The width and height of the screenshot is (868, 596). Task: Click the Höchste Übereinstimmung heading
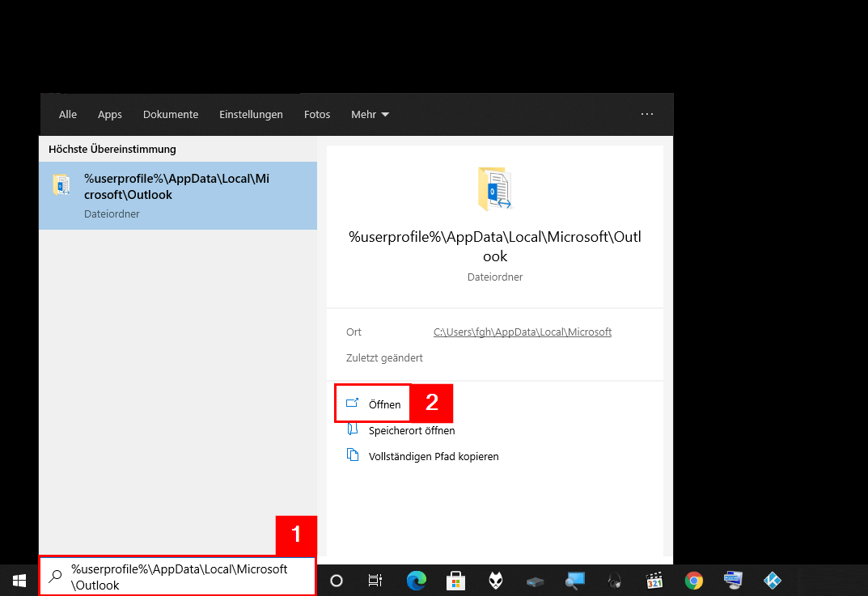pyautogui.click(x=112, y=150)
